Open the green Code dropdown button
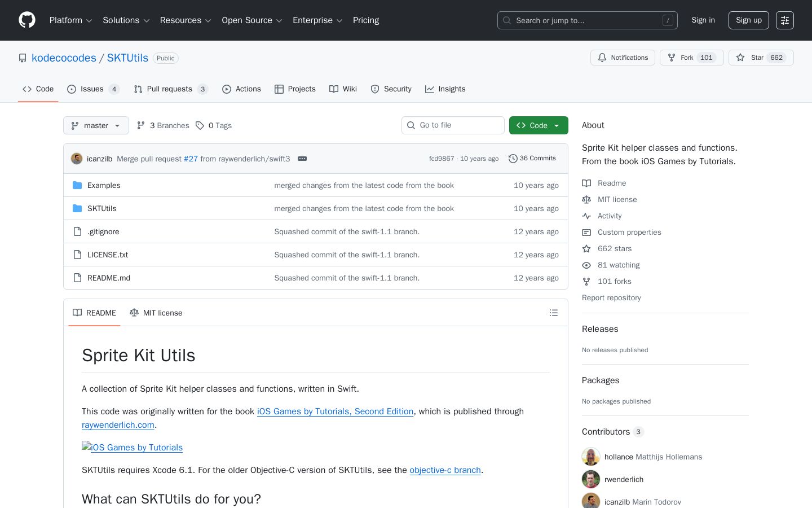 tap(539, 125)
